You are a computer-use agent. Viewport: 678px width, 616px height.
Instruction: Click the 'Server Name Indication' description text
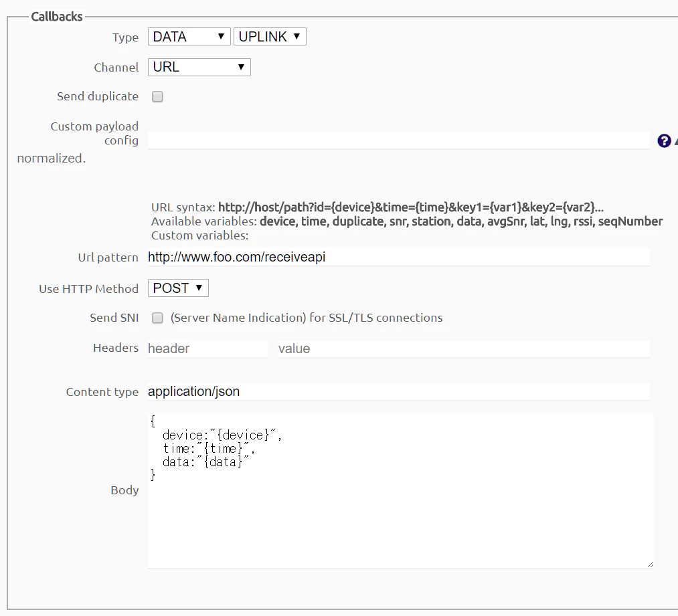[x=307, y=318]
